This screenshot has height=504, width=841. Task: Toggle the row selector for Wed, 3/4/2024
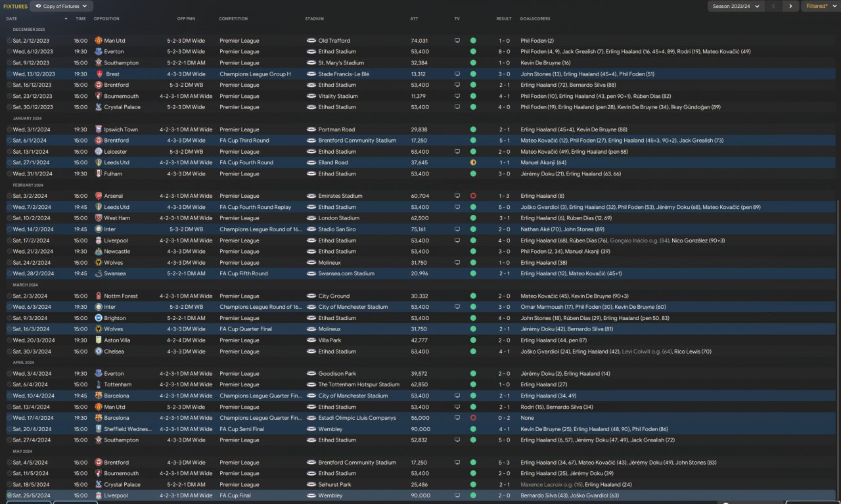tap(9, 374)
